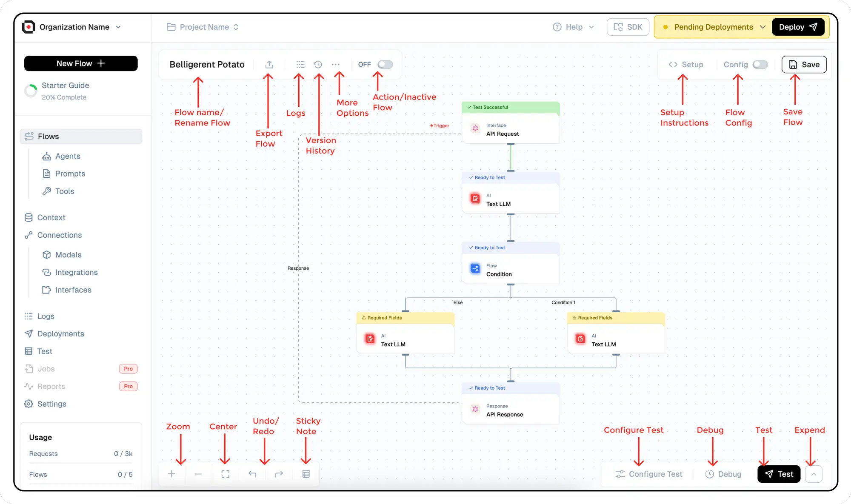Click the Save button

[x=804, y=64]
